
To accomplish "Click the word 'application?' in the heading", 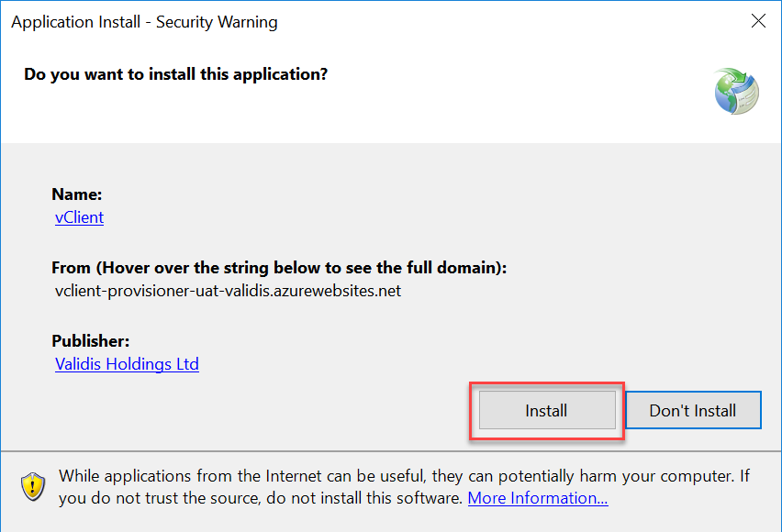I will [x=284, y=73].
